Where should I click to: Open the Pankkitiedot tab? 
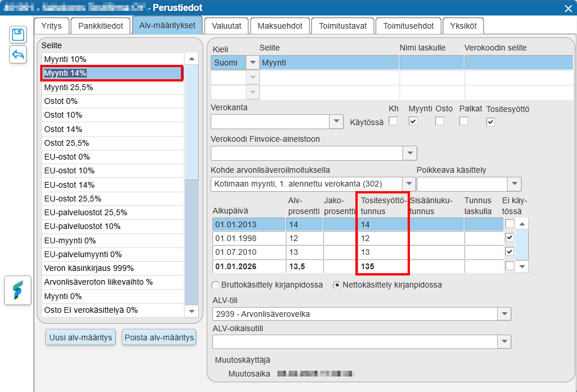[100, 26]
